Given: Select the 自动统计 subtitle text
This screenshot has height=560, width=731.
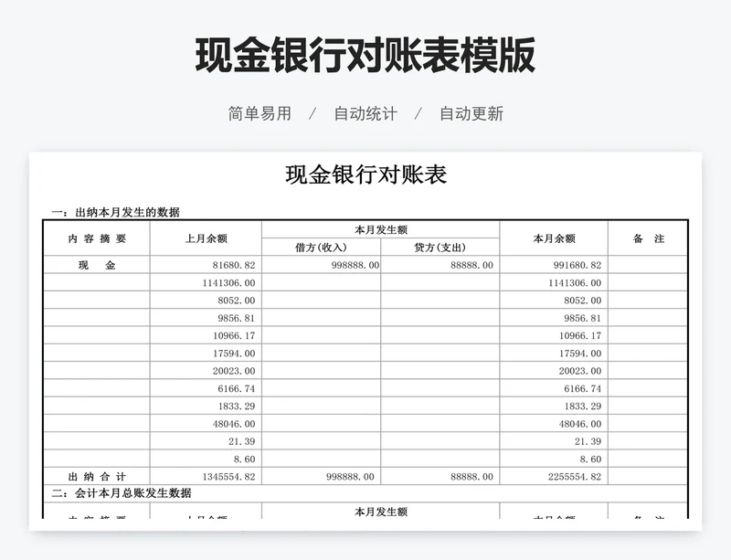Looking at the screenshot, I should [365, 114].
